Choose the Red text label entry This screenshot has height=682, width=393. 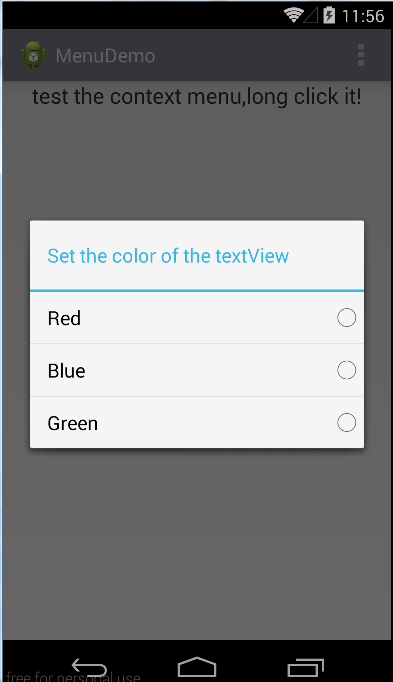point(64,318)
